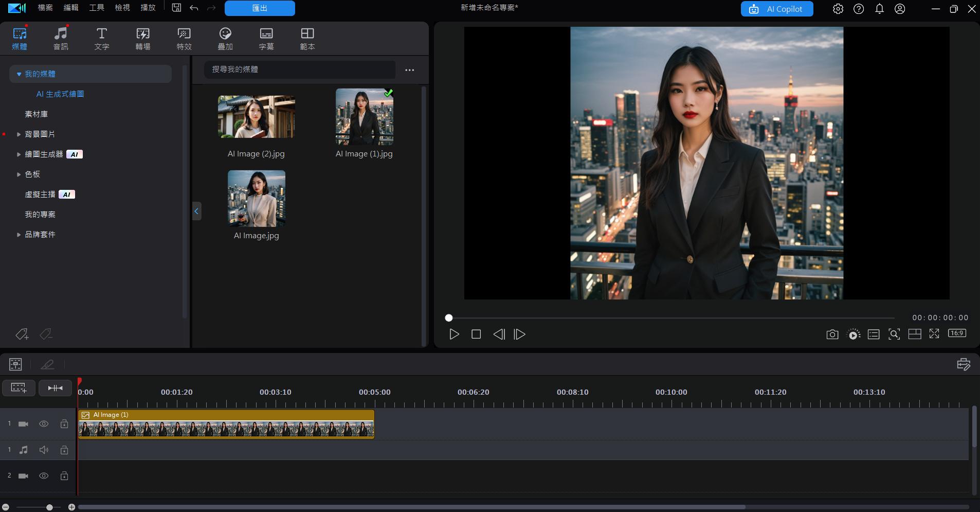The image size is (980, 512).
Task: Mute audio track 1 speaker icon
Action: (x=44, y=450)
